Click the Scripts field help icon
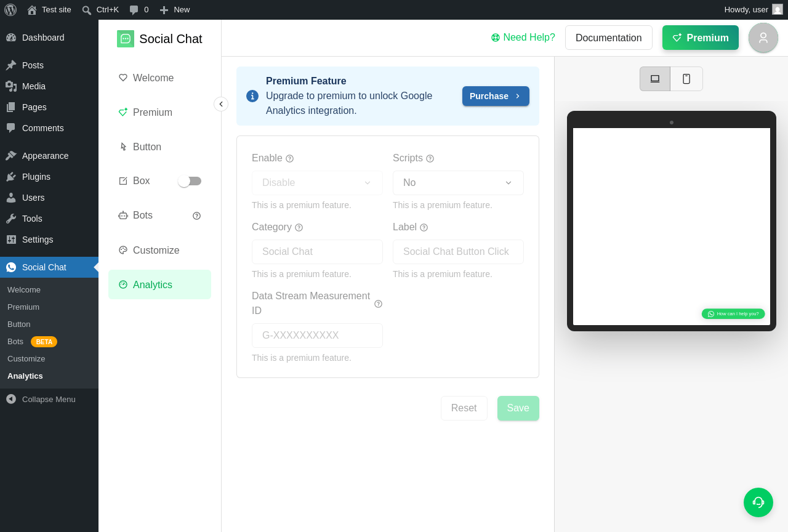This screenshot has height=532, width=788. tap(430, 158)
